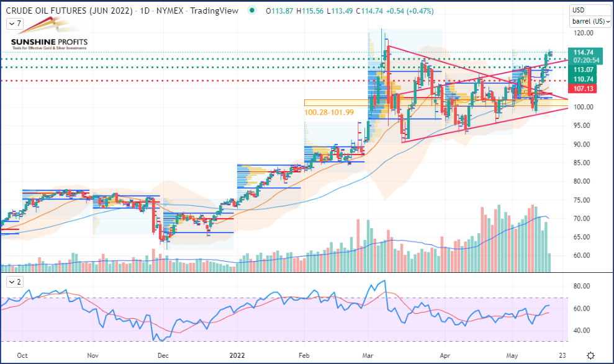614x364 pixels.
Task: Open the barrel (US) unit dropdown
Action: point(590,22)
